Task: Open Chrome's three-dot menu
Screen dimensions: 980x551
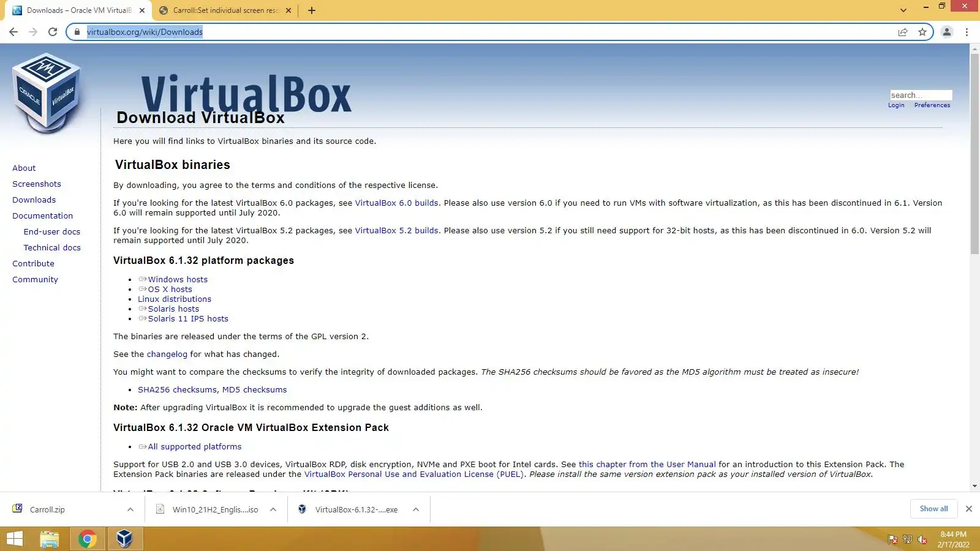Action: 967,32
